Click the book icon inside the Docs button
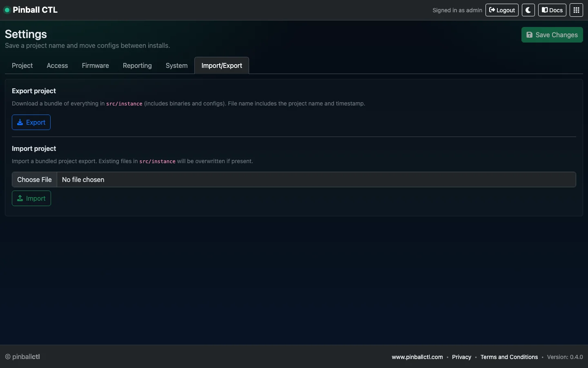The height and width of the screenshot is (368, 588). pos(544,10)
